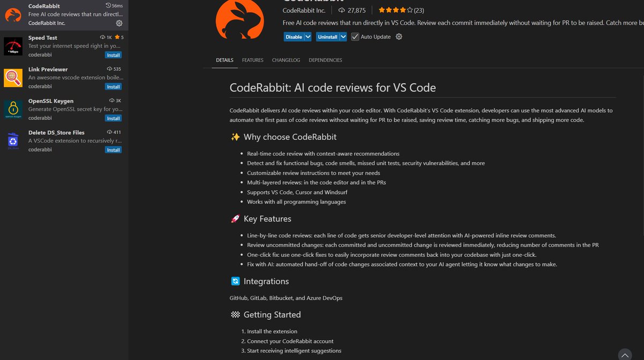Click 'Multi-layered reviews' bullet text

317,183
